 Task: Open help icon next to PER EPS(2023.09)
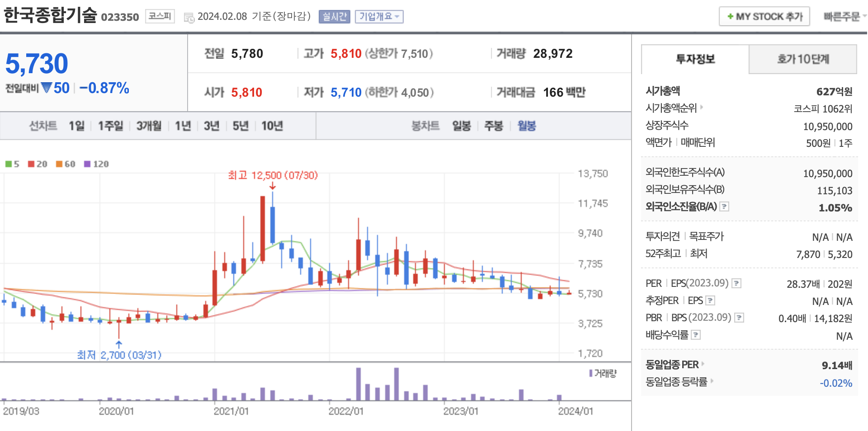pos(736,283)
